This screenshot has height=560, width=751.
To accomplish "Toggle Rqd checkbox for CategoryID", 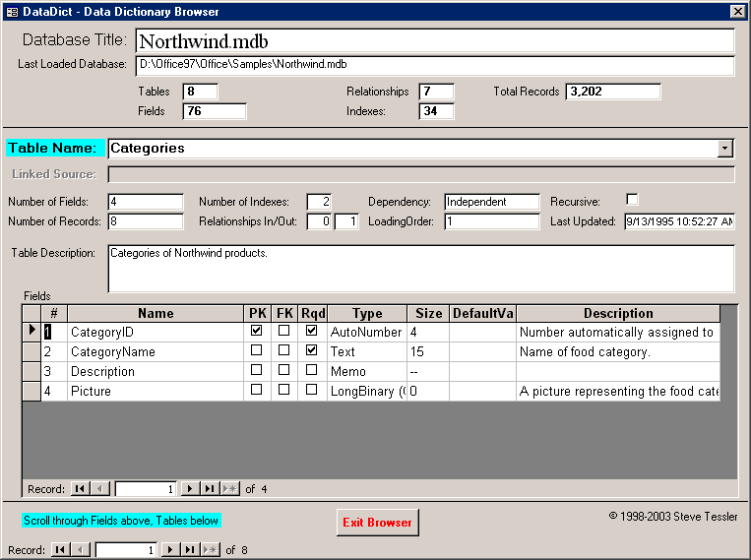I will tap(311, 330).
